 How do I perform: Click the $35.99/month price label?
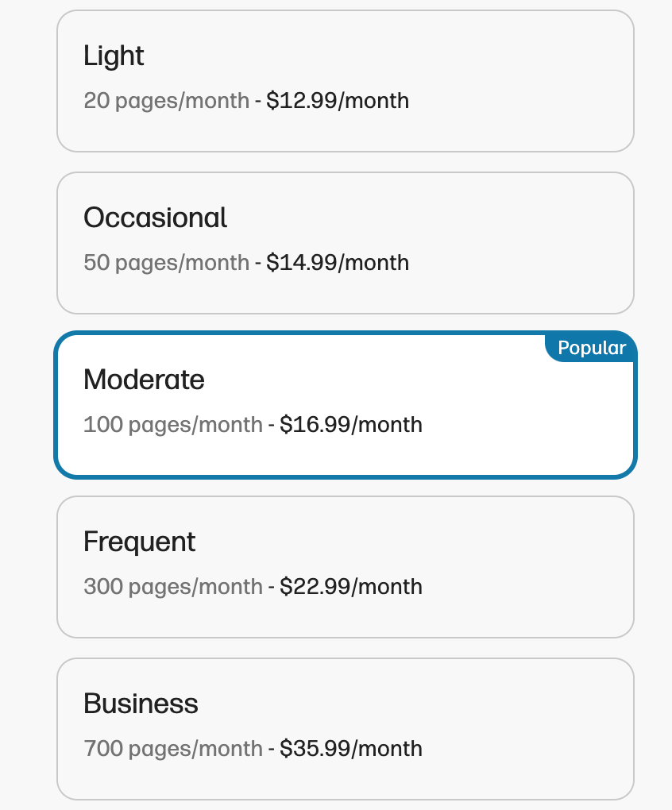[x=351, y=748]
